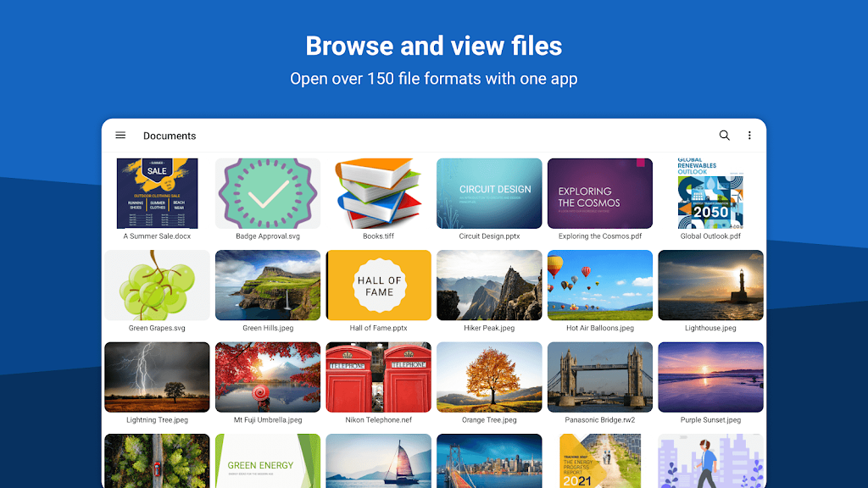Select the Books.tiff file

378,193
